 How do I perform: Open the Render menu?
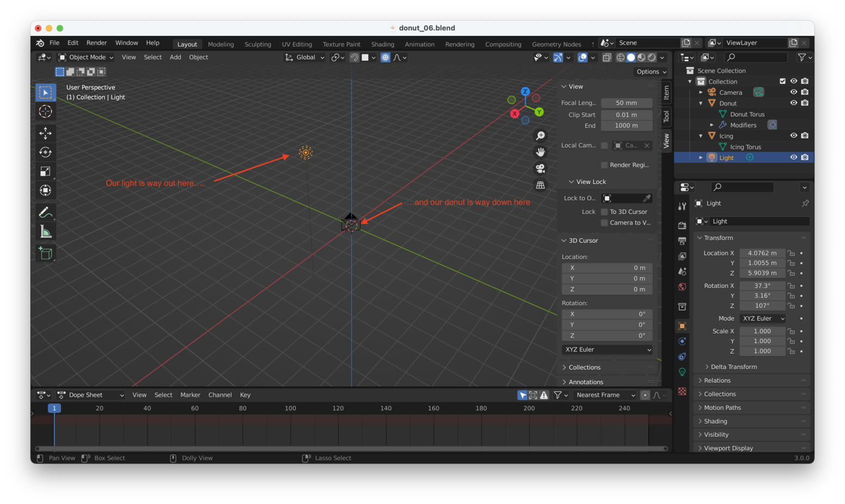point(96,43)
